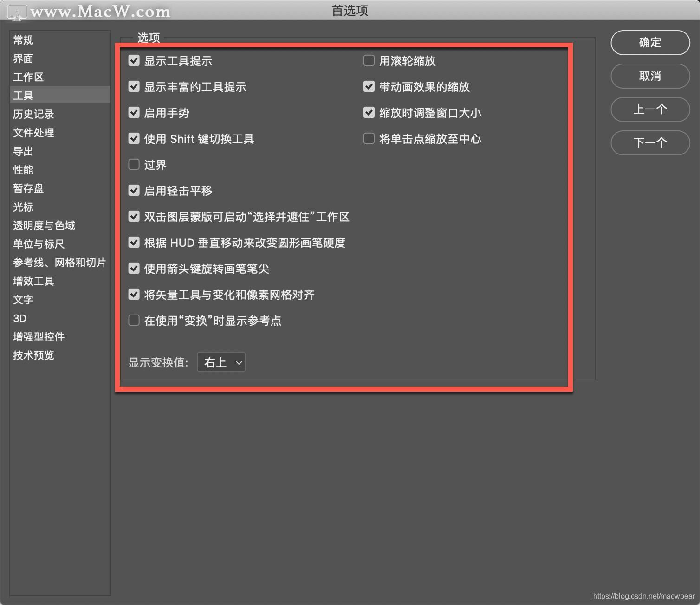Select the 工具 category
Viewport: 700px width, 605px height.
click(x=60, y=96)
